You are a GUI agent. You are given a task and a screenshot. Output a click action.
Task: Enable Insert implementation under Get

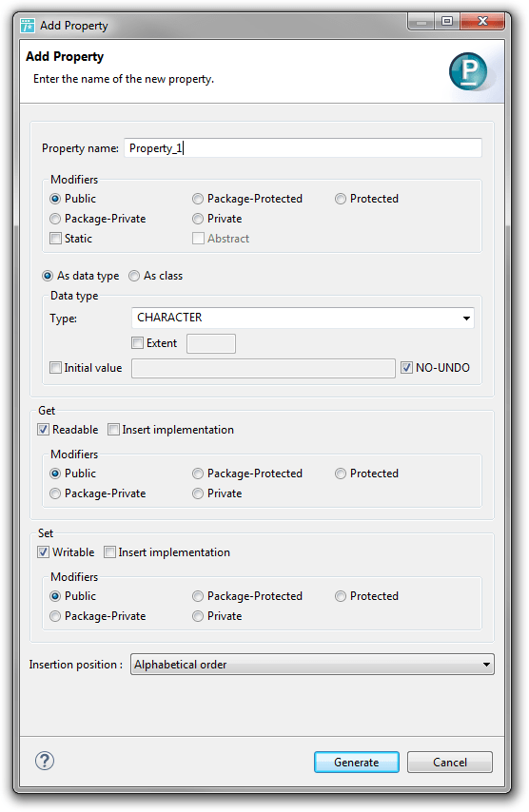point(113,430)
